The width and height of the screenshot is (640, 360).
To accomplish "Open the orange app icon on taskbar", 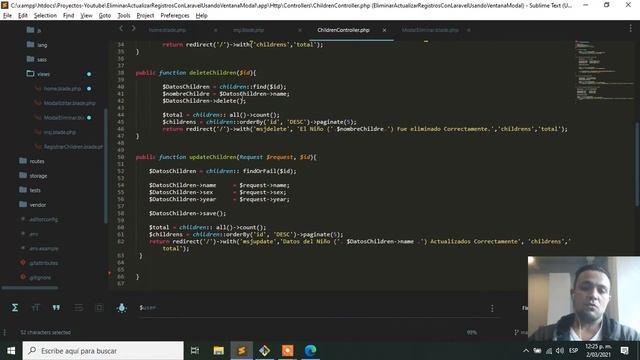I will tap(287, 351).
